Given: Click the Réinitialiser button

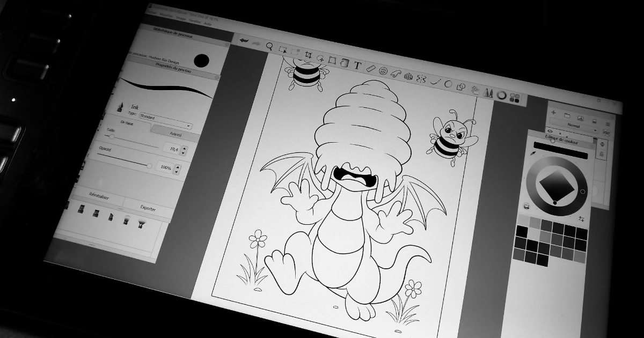Looking at the screenshot, I should [x=99, y=197].
